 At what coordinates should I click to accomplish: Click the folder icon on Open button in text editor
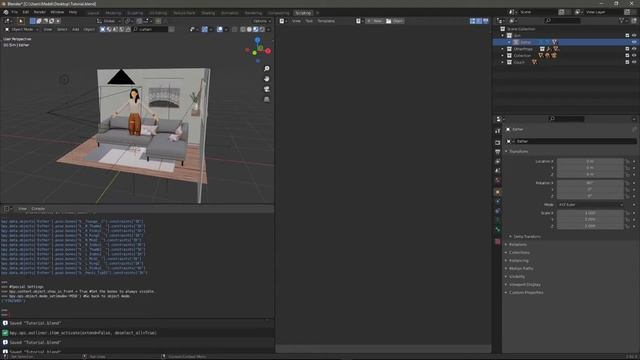(x=389, y=21)
